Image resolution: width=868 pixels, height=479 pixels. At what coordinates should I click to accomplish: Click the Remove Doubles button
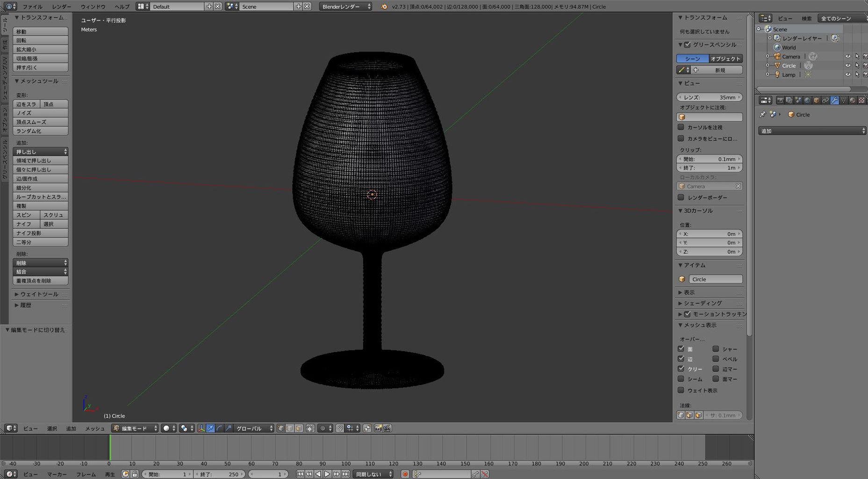pos(40,281)
